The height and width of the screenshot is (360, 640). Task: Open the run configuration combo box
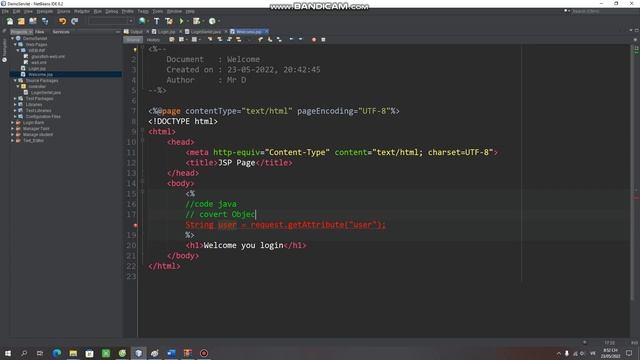[x=110, y=21]
